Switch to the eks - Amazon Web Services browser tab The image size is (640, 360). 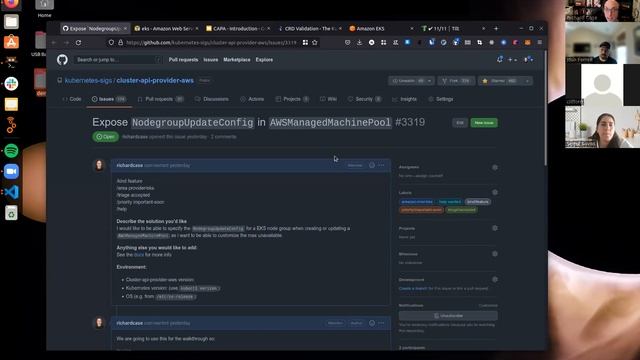coord(166,29)
